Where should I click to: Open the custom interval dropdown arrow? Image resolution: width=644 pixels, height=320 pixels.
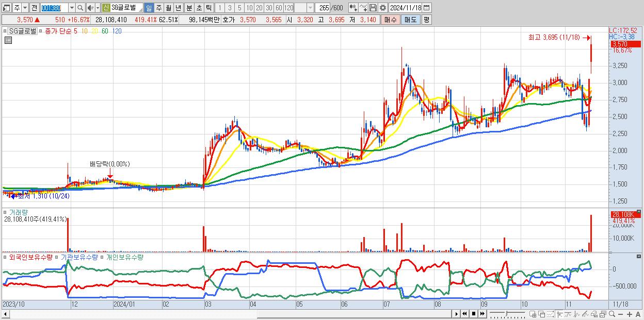(x=310, y=8)
